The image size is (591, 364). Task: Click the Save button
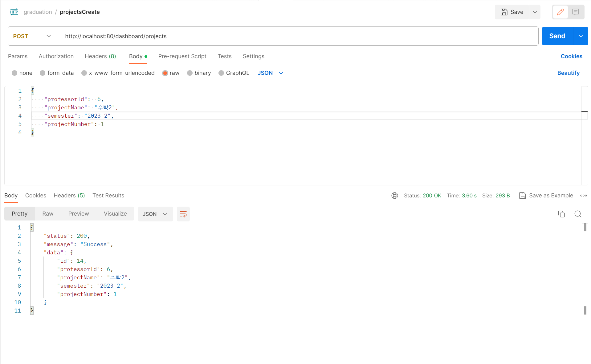coord(512,12)
